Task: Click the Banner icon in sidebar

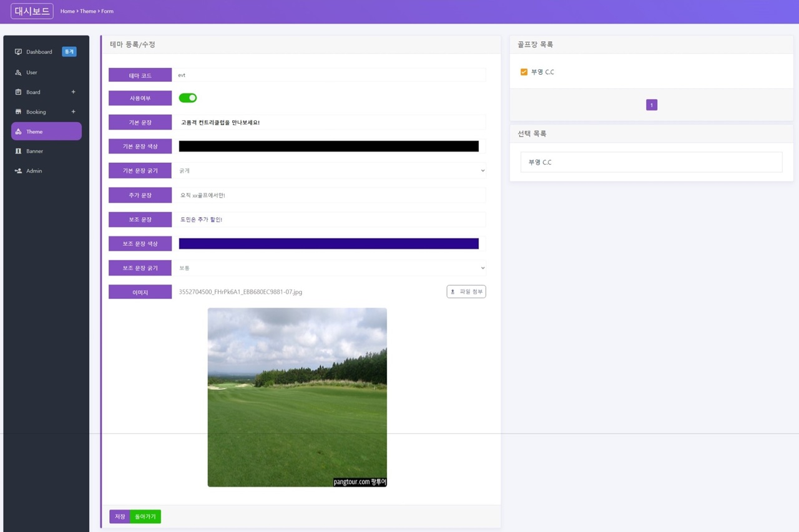Action: pyautogui.click(x=18, y=151)
